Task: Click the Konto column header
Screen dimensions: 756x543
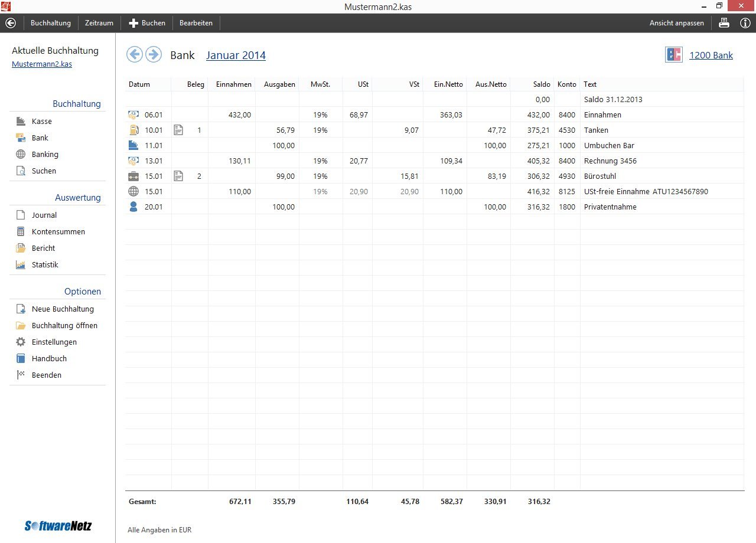Action: pos(567,84)
